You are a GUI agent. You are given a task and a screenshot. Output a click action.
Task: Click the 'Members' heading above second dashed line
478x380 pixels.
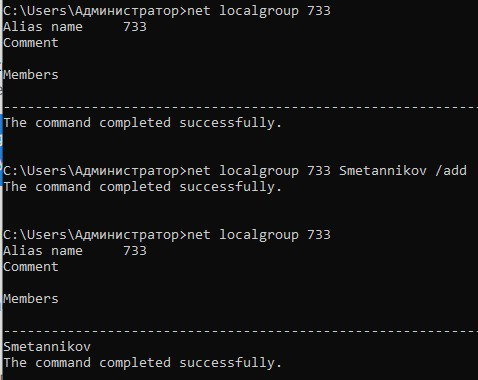[x=31, y=299]
